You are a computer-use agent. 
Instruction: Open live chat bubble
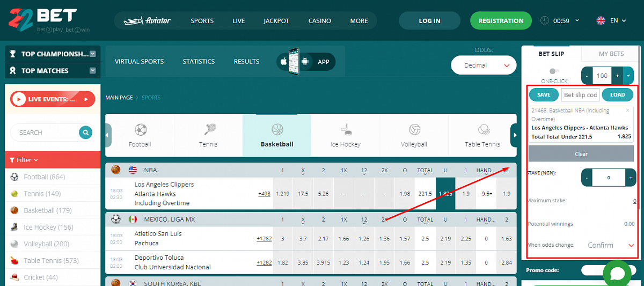(x=617, y=274)
